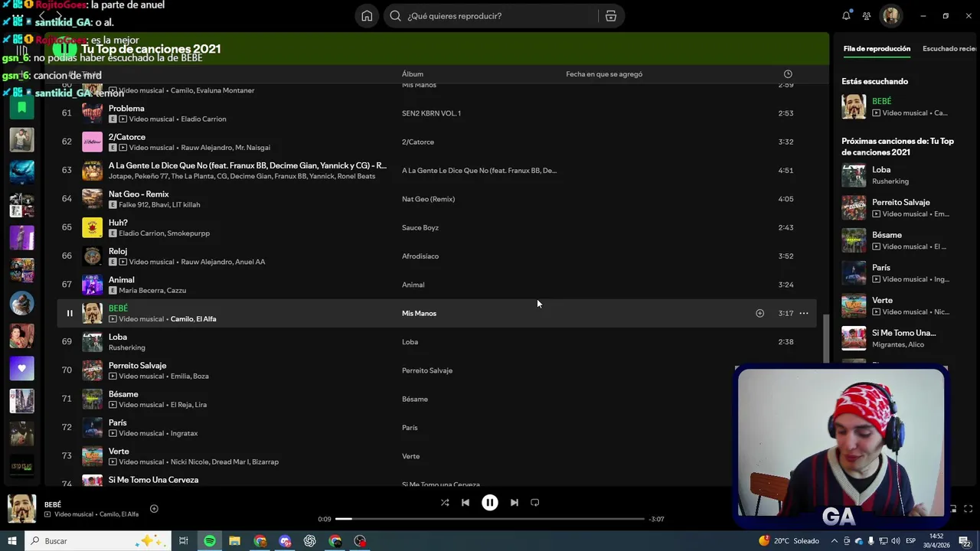Pause playlist with the green header button

[64, 49]
